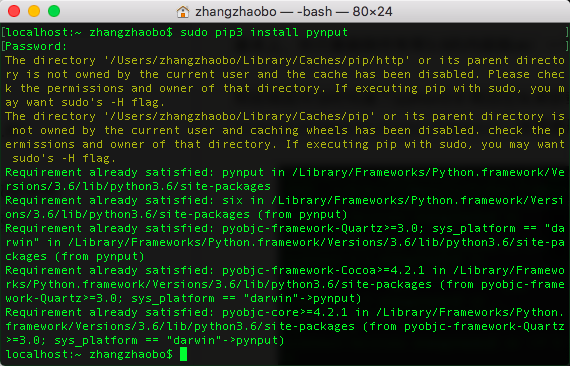Screen dimensions: 570x366
Task: Click the word 'pynput' in first Requirement line
Action: pyautogui.click(x=243, y=172)
